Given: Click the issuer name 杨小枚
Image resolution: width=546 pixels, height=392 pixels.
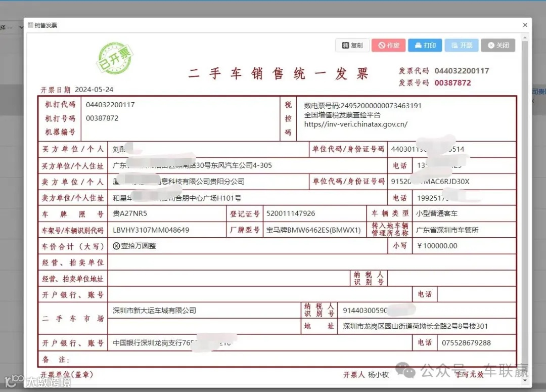Looking at the screenshot, I should click(x=378, y=375).
